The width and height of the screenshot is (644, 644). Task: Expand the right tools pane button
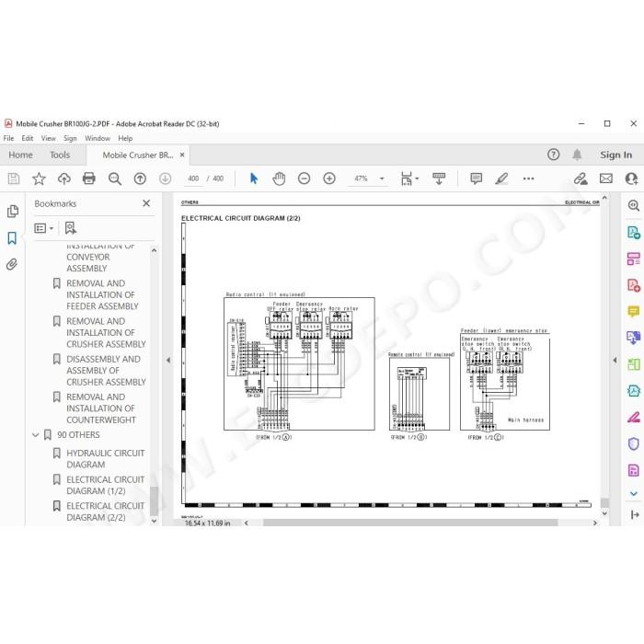(635, 514)
